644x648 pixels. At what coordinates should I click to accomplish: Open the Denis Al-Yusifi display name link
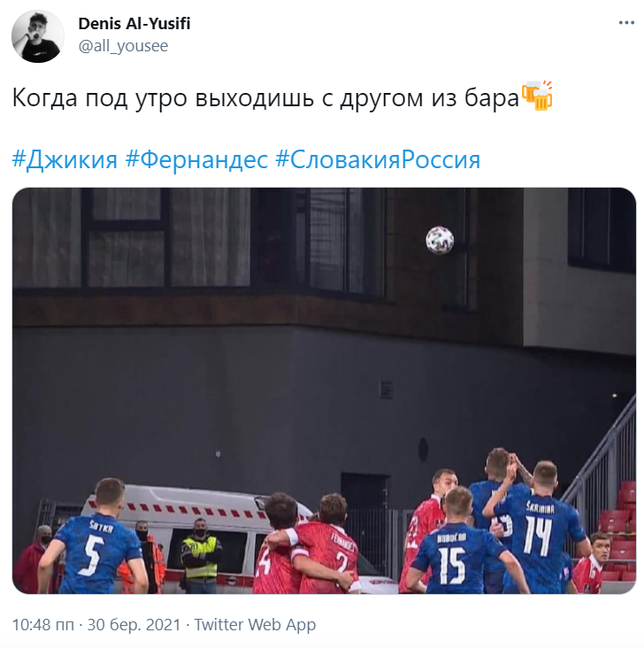(x=134, y=24)
